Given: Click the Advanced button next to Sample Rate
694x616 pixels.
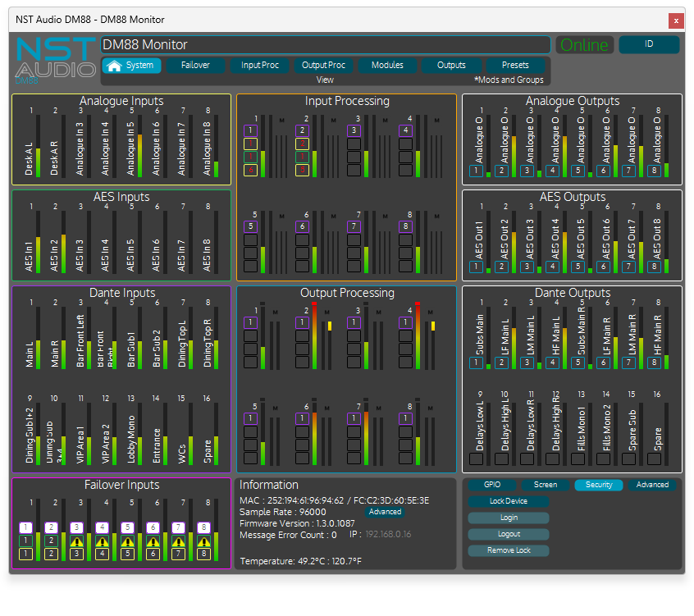Looking at the screenshot, I should [385, 512].
